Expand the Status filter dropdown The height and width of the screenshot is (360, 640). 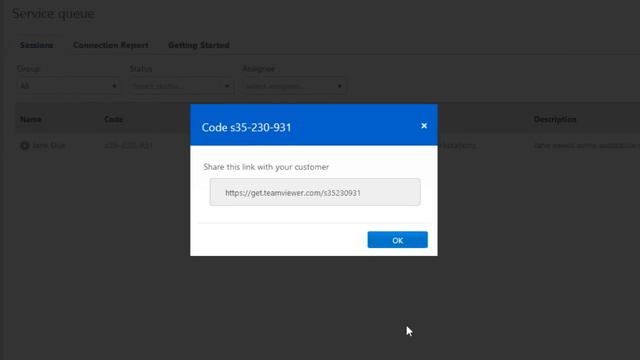[181, 86]
